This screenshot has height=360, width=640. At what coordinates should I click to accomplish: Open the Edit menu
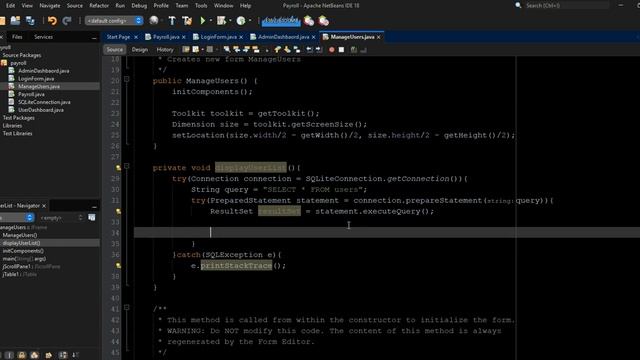(11, 6)
